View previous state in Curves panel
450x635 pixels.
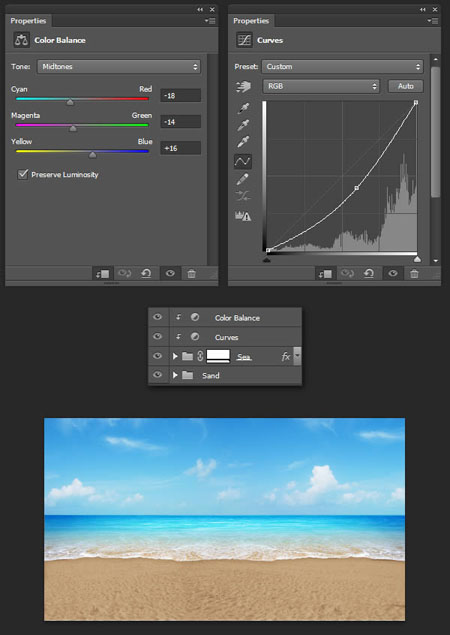pos(347,274)
